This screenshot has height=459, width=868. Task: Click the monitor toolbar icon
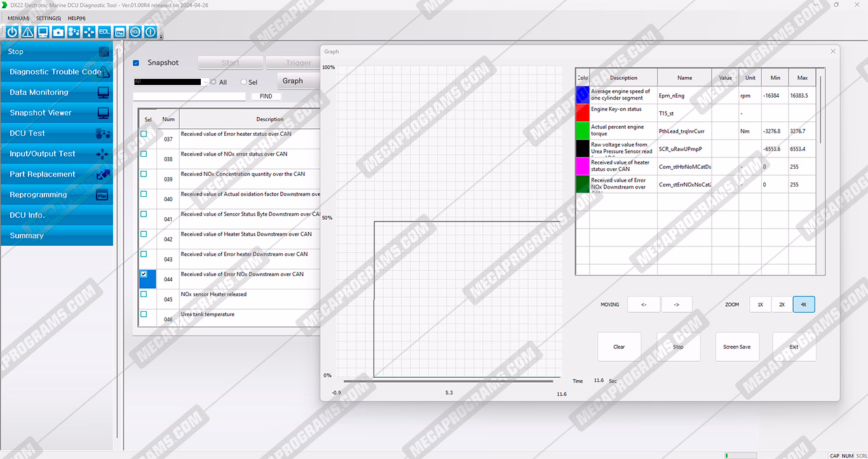coord(43,32)
